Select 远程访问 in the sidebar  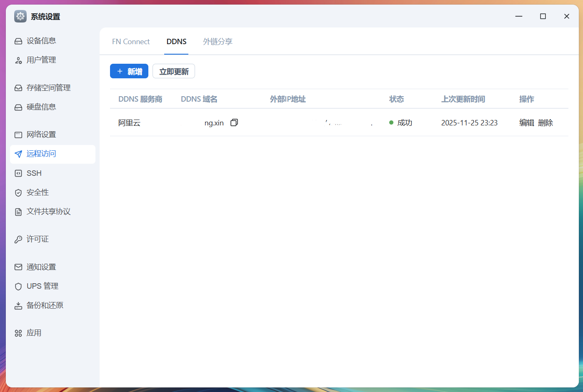pos(53,154)
